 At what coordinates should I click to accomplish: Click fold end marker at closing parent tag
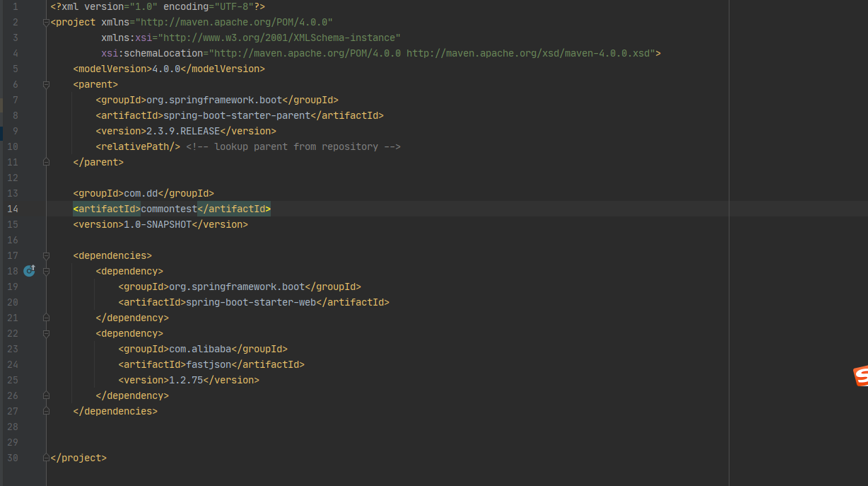point(47,162)
